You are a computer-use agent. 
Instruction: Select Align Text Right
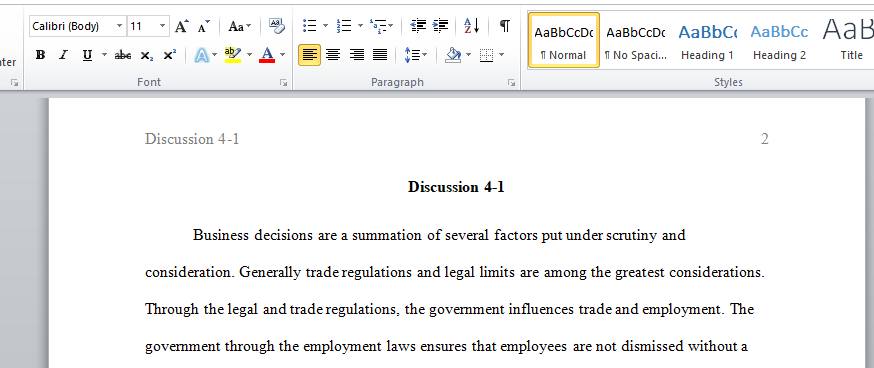coord(356,55)
